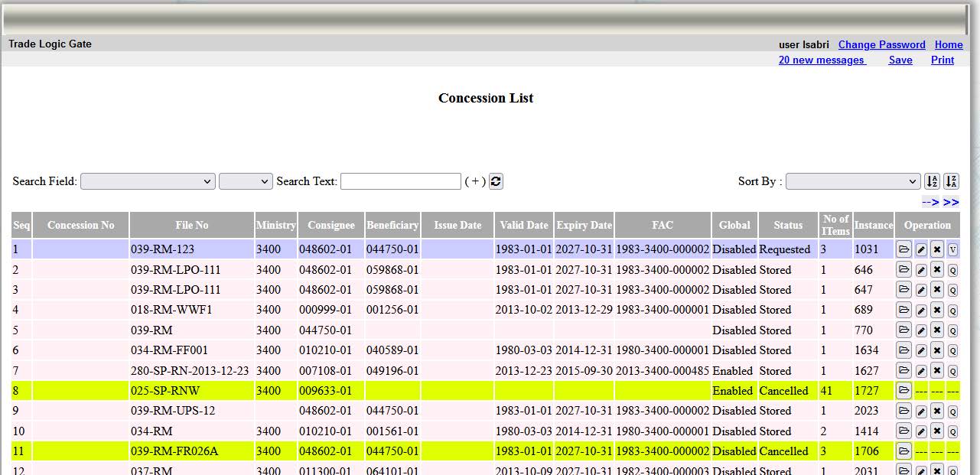Open the Sort By dropdown
Viewport: 980px width, 475px height.
coord(852,181)
